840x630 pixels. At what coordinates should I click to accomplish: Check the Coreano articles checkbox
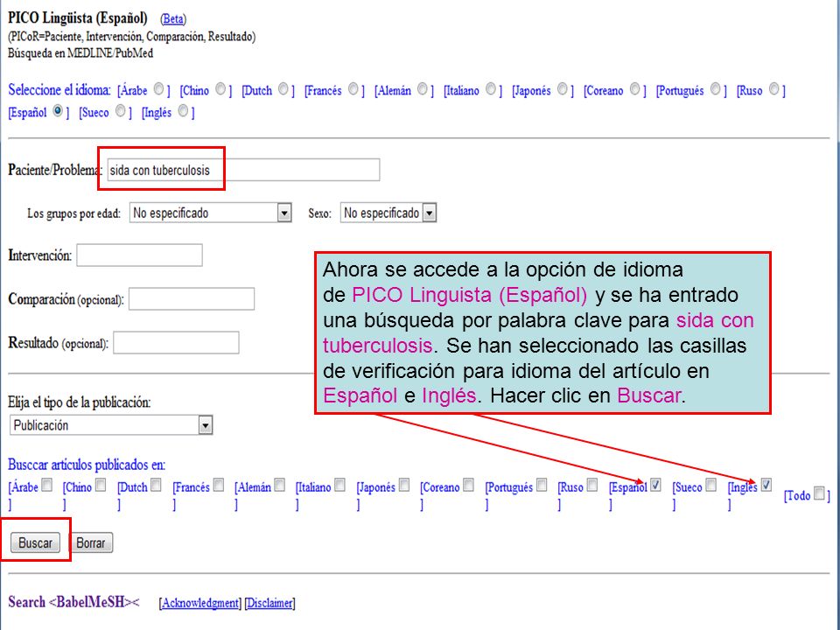469,485
